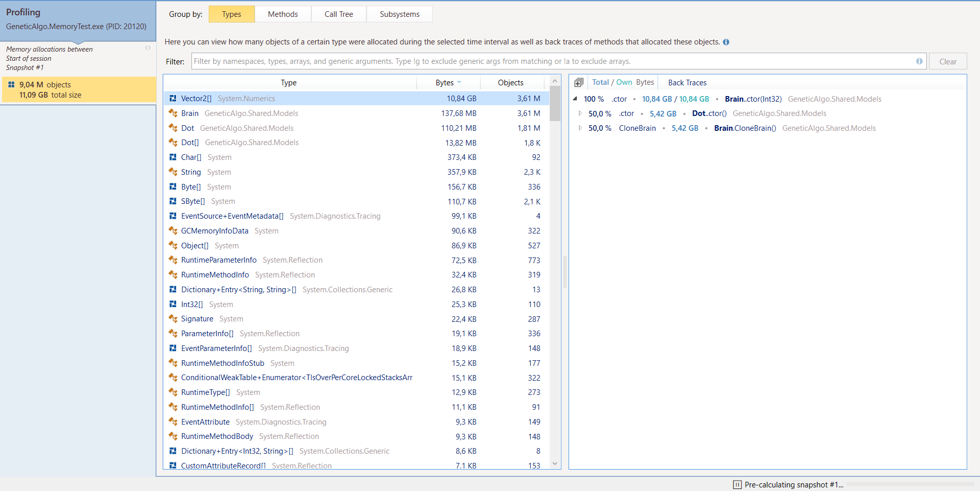
Task: Click the Dot[] type icon
Action: (x=173, y=143)
